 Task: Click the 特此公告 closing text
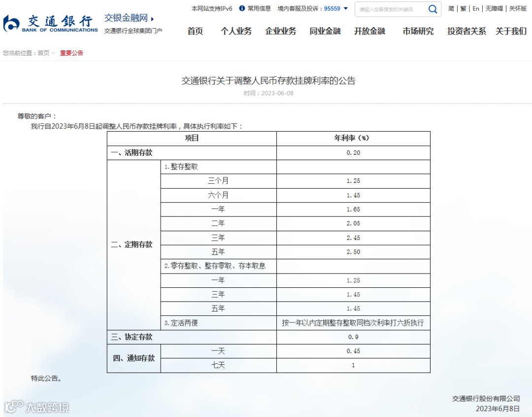(x=46, y=378)
